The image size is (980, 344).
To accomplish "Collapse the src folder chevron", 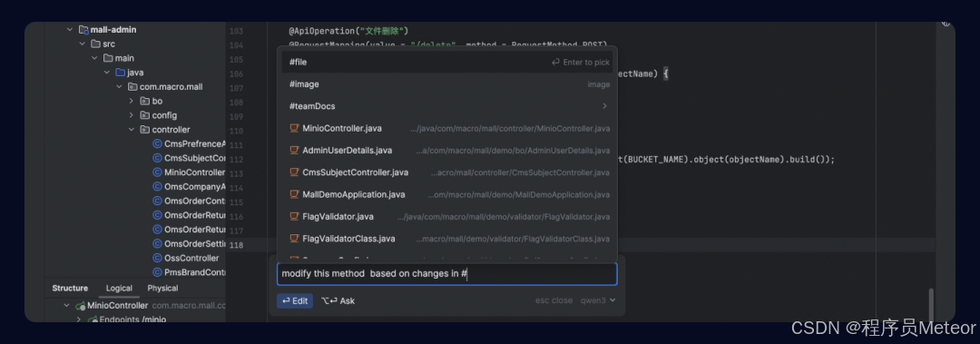I will [x=82, y=44].
